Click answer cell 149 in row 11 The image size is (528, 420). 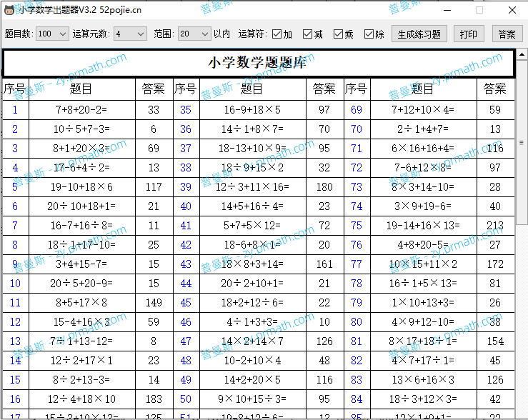[x=154, y=303]
